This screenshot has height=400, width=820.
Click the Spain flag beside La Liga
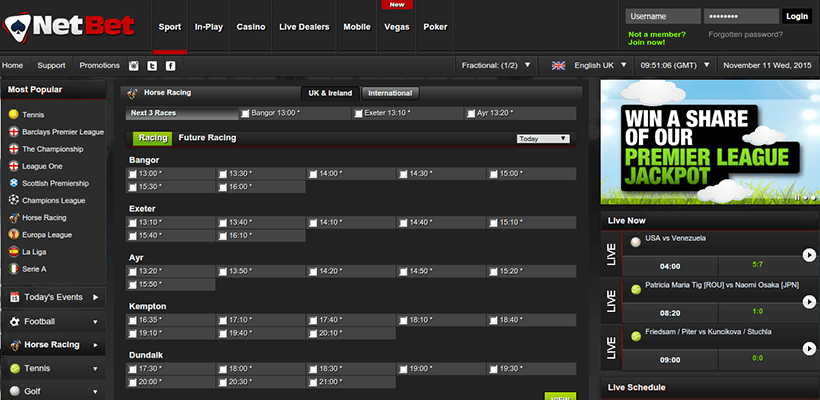pos(14,252)
